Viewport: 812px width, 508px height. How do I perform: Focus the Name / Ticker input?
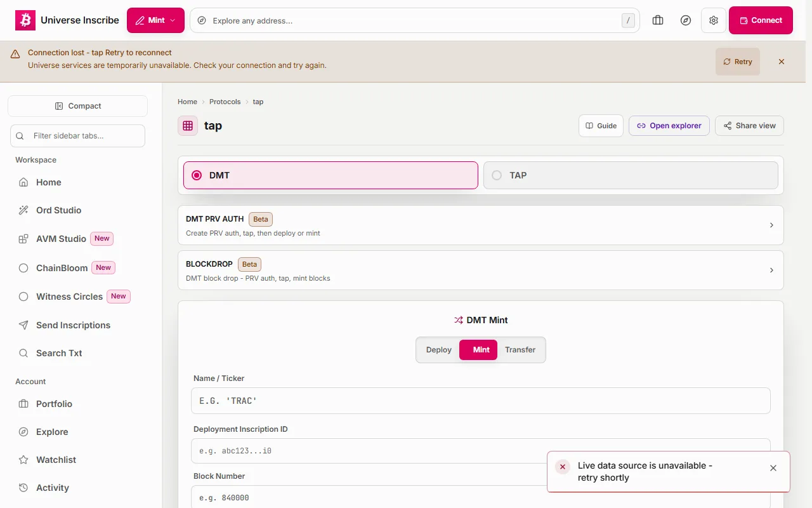pyautogui.click(x=481, y=401)
